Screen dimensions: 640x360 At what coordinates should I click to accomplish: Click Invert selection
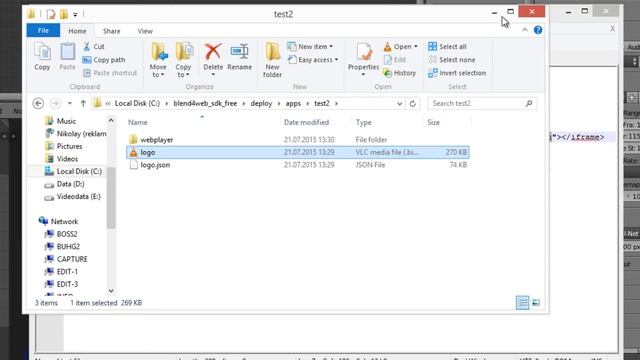pos(457,73)
